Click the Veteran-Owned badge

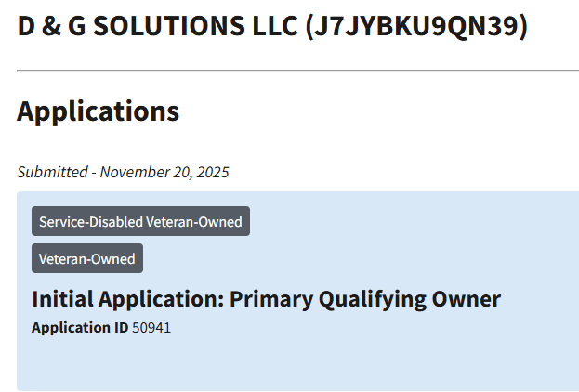click(x=87, y=258)
